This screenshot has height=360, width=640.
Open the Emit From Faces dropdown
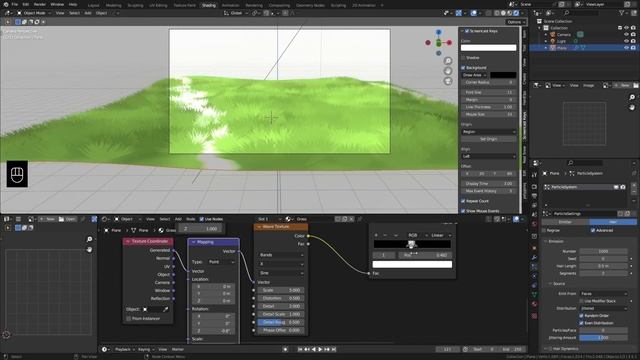[603, 293]
